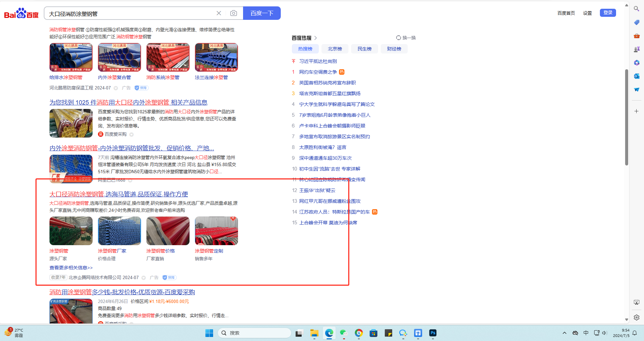Viewport: 644px width, 341px height.
Task: Click 保障 badge beside 北京企腾网络技术有限公司
Action: pos(169,277)
